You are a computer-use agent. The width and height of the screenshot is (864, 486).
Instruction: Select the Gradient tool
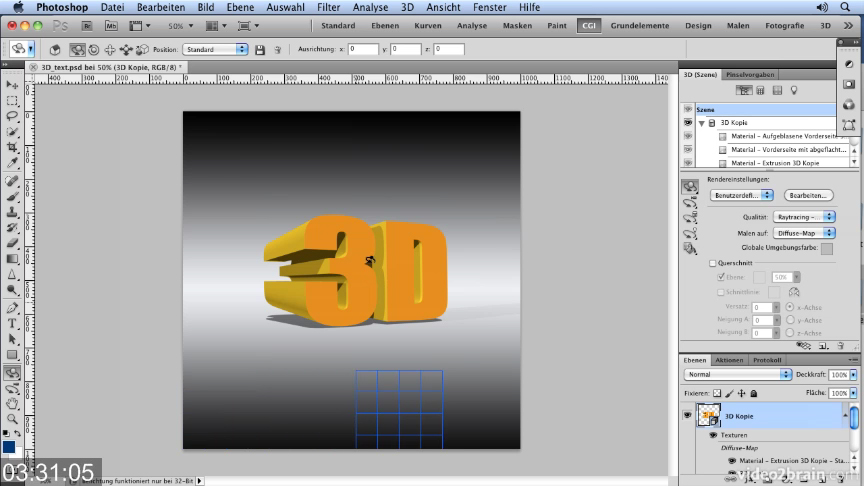pyautogui.click(x=12, y=258)
